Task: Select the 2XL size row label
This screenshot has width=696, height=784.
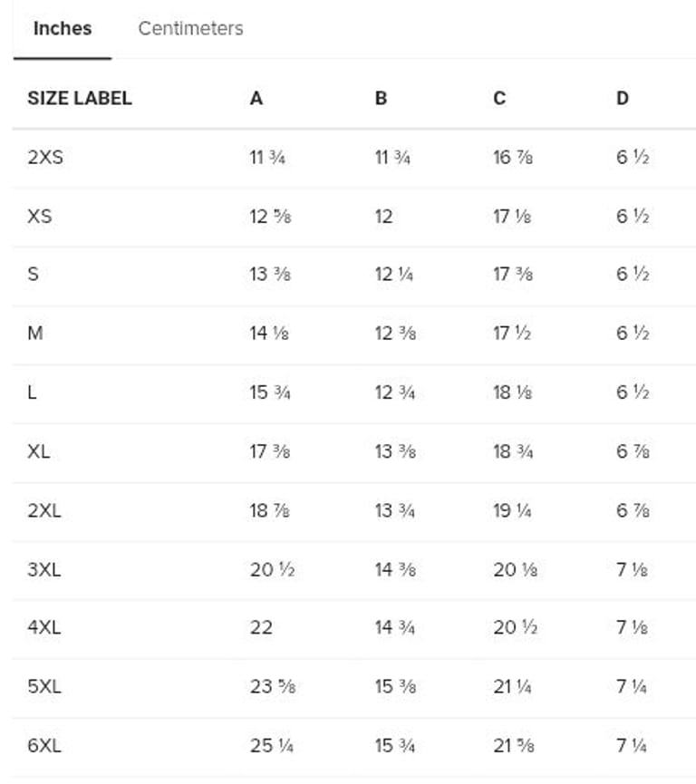Action: click(44, 510)
